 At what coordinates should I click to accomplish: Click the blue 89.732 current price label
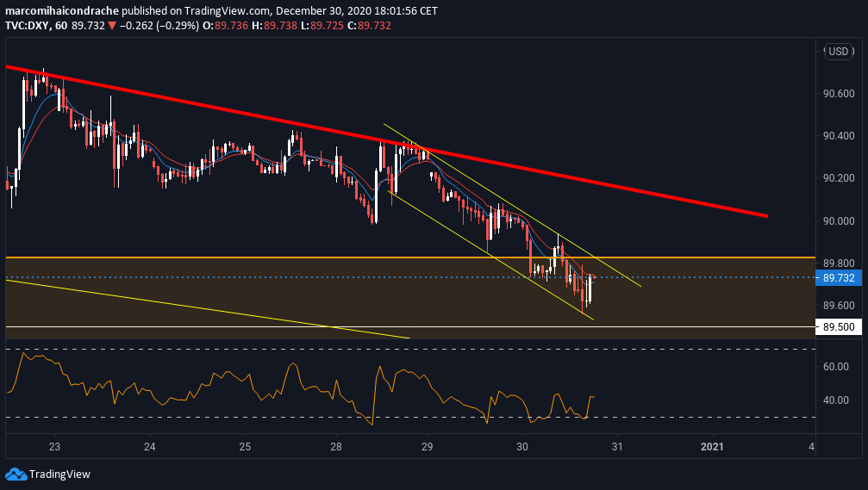[839, 277]
